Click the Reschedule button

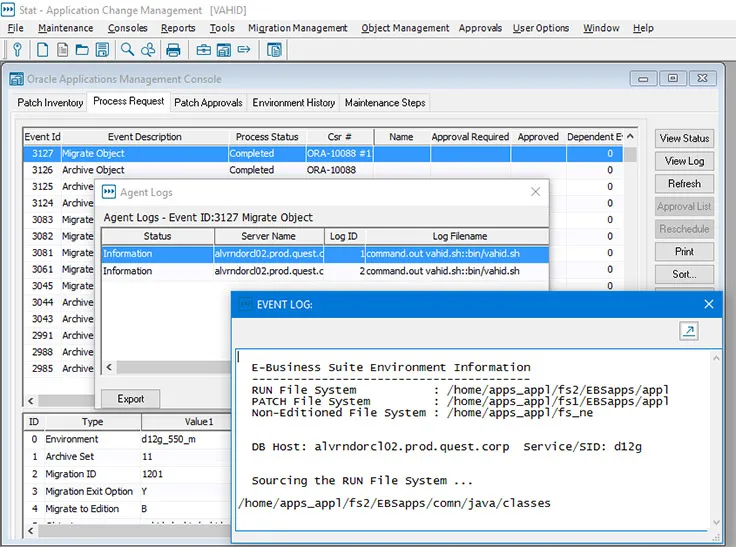(684, 229)
